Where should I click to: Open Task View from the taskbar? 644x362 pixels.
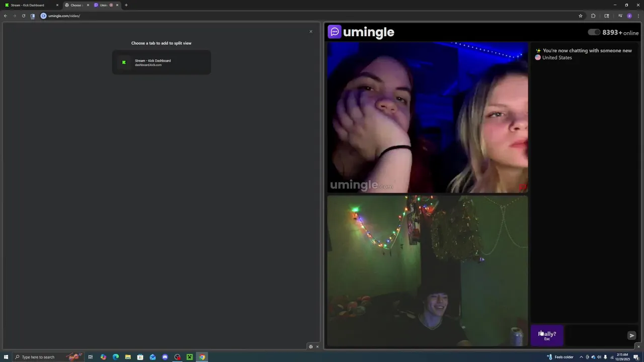pyautogui.click(x=91, y=357)
